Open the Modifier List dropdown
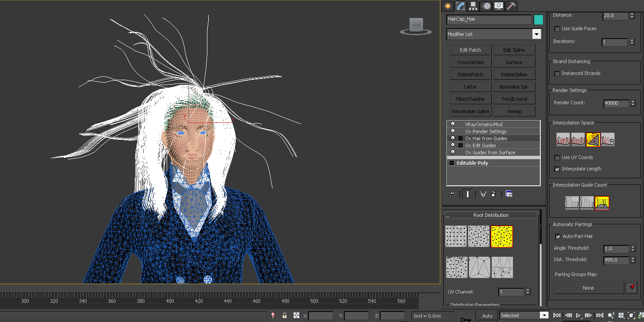 coord(536,34)
